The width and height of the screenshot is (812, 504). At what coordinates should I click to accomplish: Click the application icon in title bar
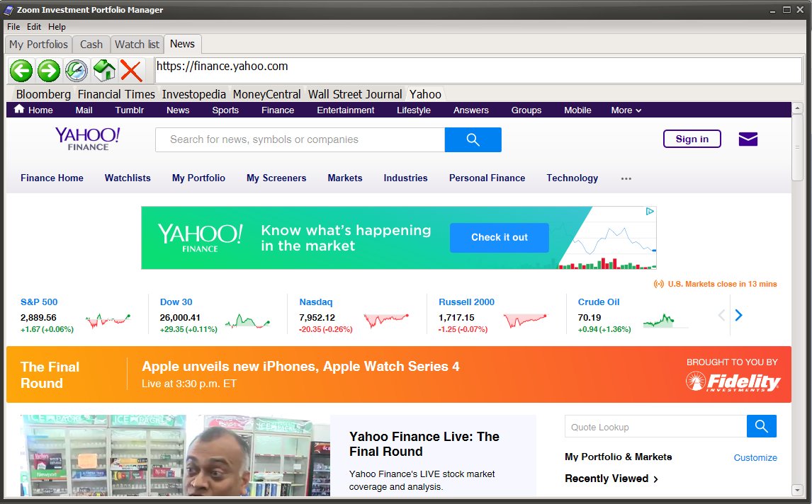point(9,10)
